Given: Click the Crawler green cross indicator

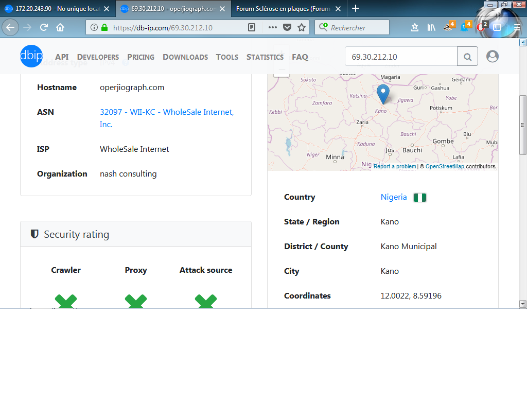Looking at the screenshot, I should (x=66, y=301).
